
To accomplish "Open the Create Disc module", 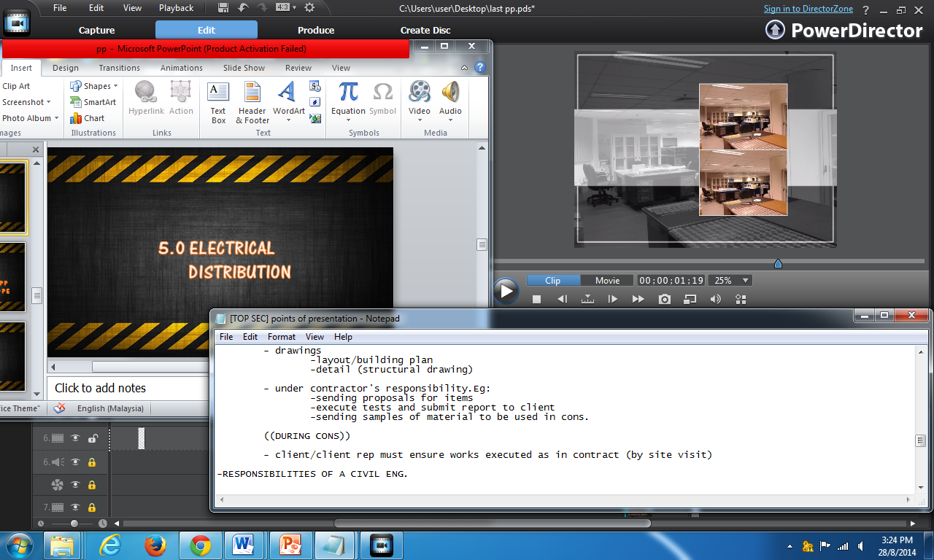I will click(x=425, y=30).
